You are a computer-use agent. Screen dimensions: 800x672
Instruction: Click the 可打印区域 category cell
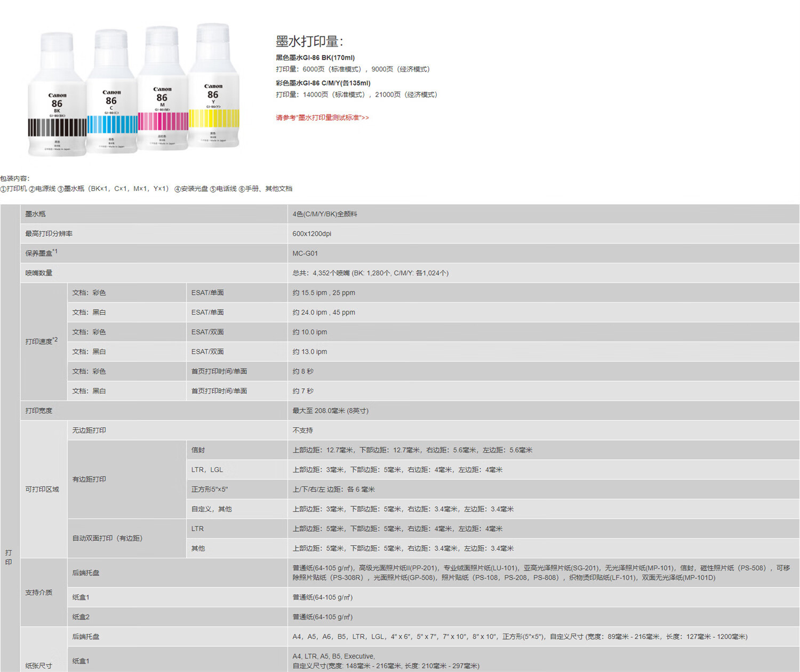point(44,489)
